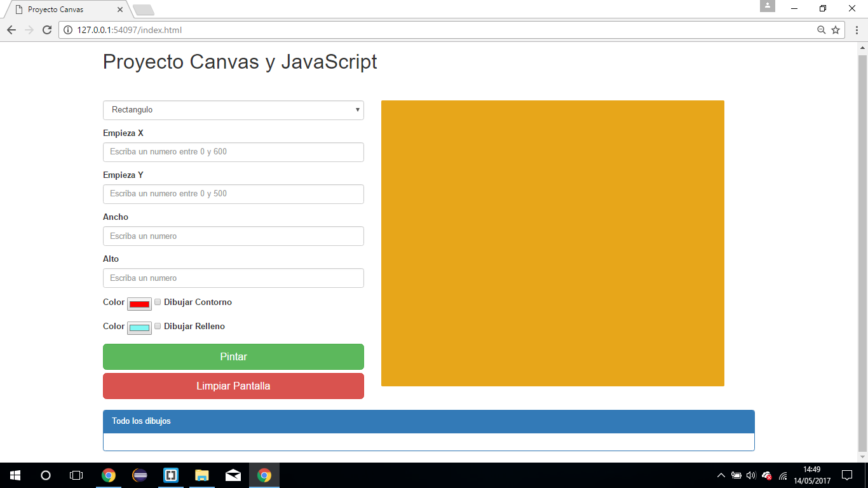Image resolution: width=868 pixels, height=488 pixels.
Task: Bookmark this page with star icon
Action: pos(836,30)
